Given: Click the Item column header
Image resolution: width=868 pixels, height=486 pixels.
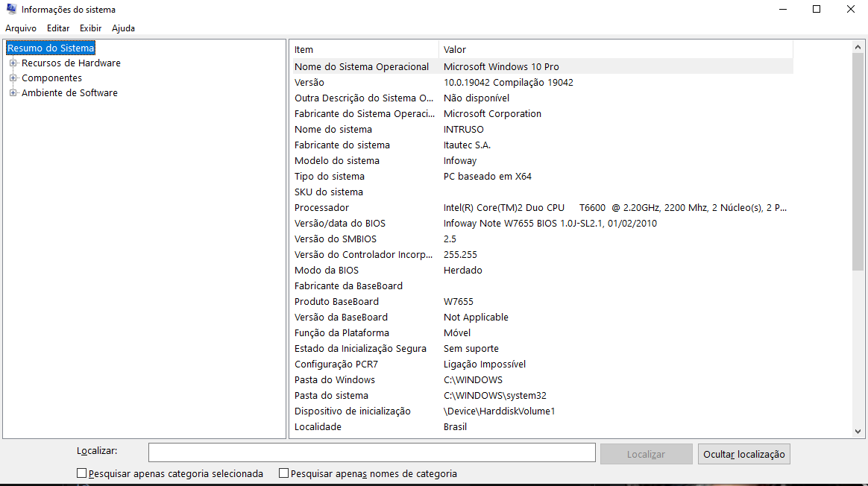Looking at the screenshot, I should [365, 49].
